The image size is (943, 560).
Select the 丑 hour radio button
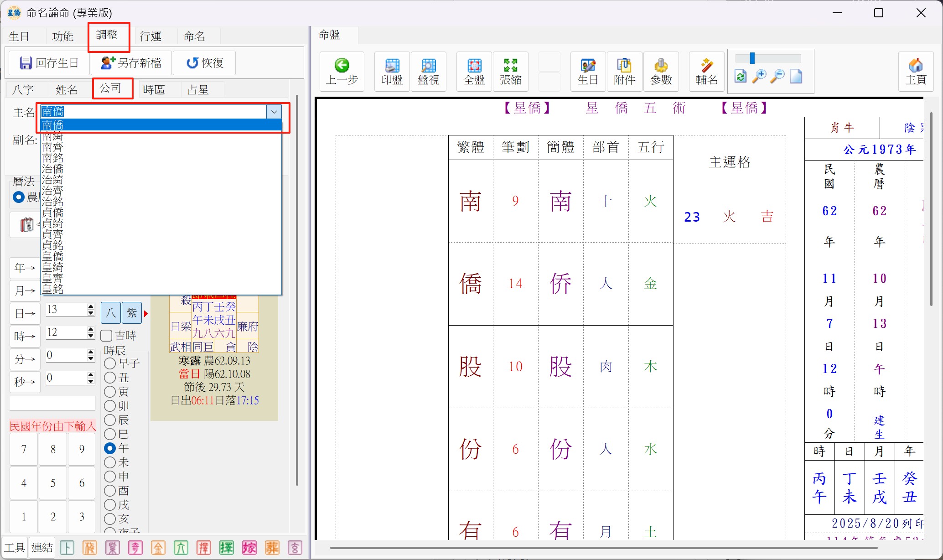[110, 378]
